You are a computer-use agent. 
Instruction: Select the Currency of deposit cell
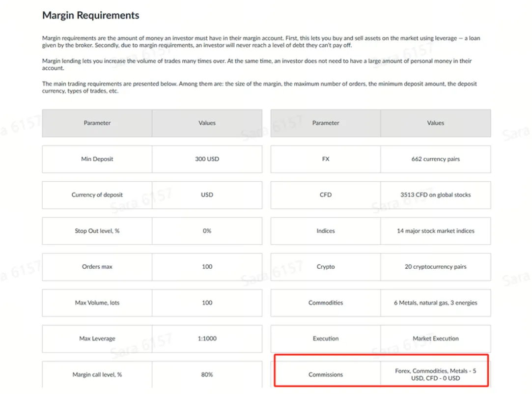(x=97, y=195)
